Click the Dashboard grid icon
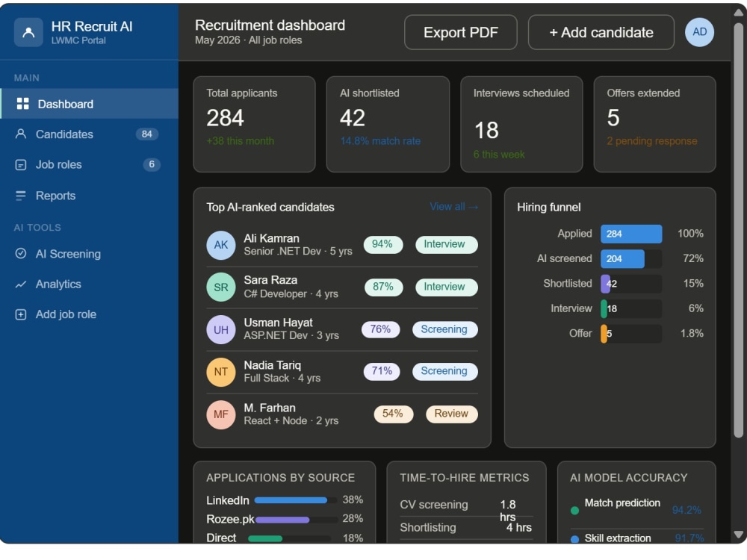The height and width of the screenshot is (560, 747). coord(23,104)
